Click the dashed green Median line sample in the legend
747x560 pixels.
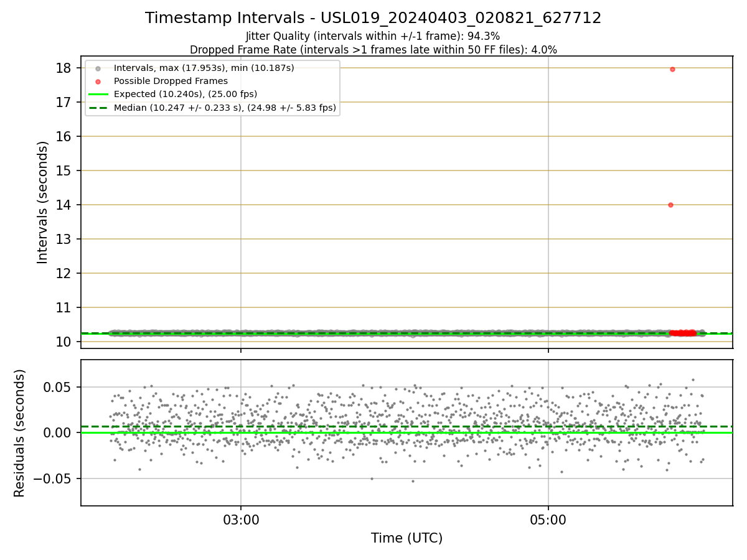pos(98,108)
